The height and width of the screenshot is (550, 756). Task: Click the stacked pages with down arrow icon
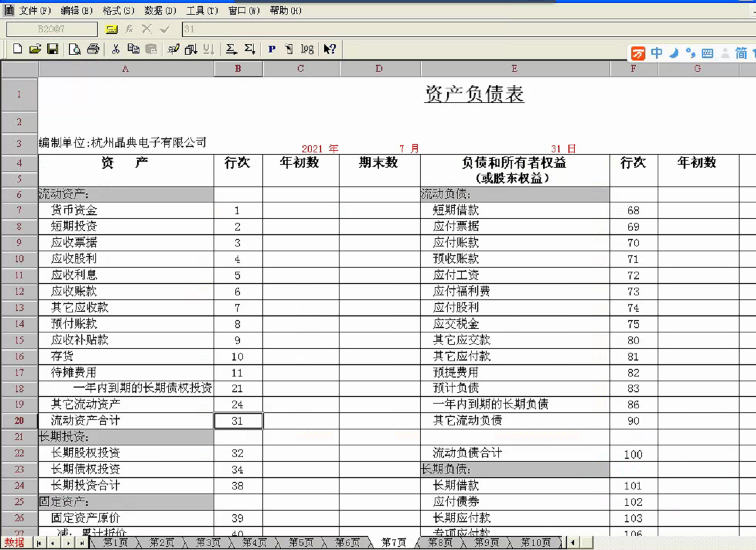(x=191, y=49)
